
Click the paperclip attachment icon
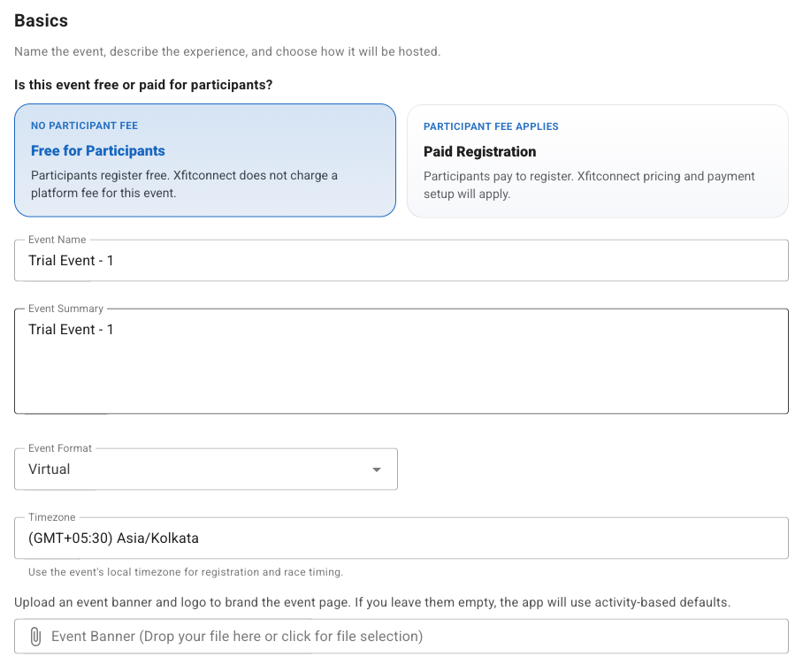(35, 637)
